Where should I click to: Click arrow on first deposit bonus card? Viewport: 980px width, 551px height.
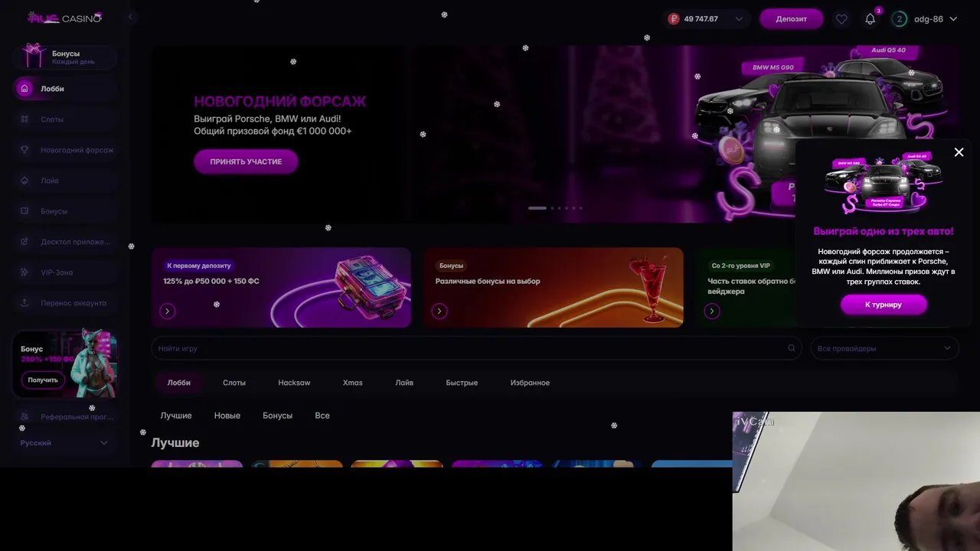[x=168, y=311]
